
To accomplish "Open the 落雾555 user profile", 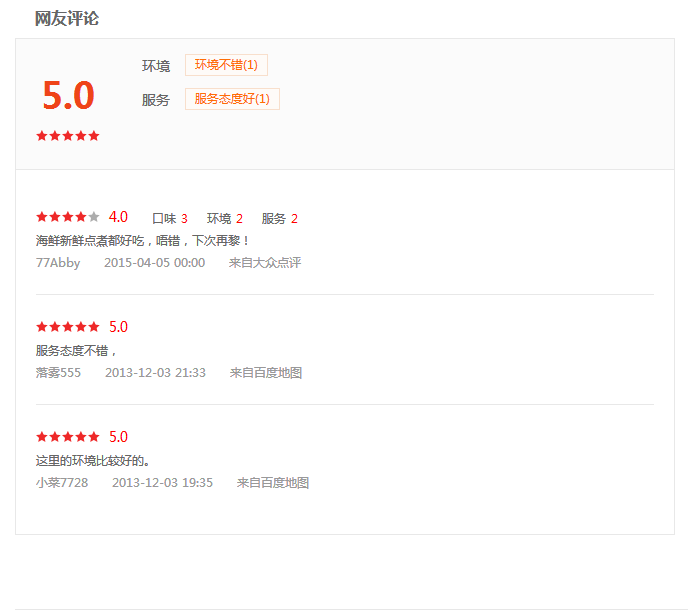I will click(x=58, y=373).
